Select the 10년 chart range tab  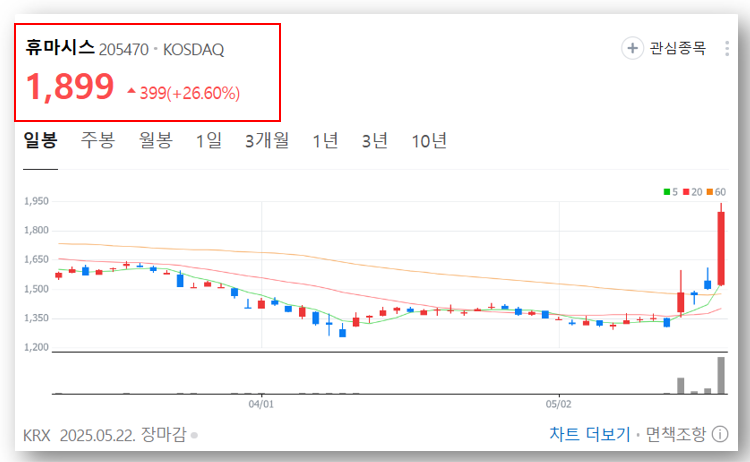click(x=429, y=141)
